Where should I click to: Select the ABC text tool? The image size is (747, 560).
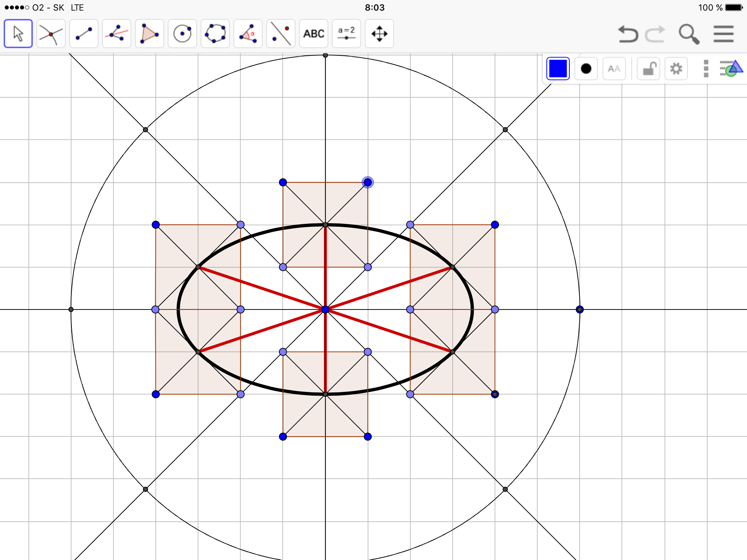(314, 34)
